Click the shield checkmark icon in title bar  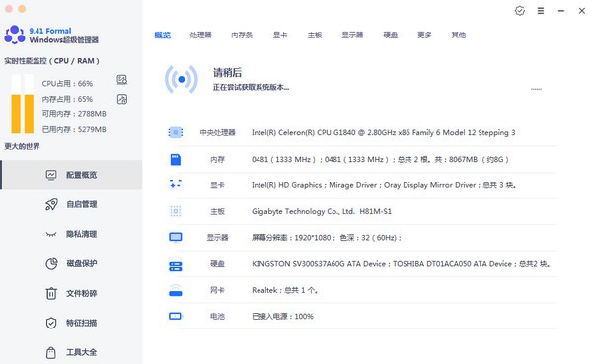click(x=520, y=11)
